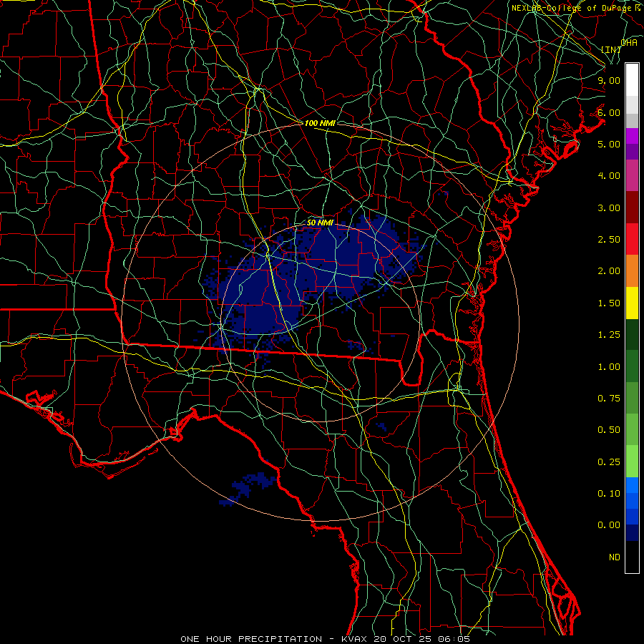644x644 pixels.
Task: Click the 0.50 legend value
Action: pyautogui.click(x=609, y=430)
